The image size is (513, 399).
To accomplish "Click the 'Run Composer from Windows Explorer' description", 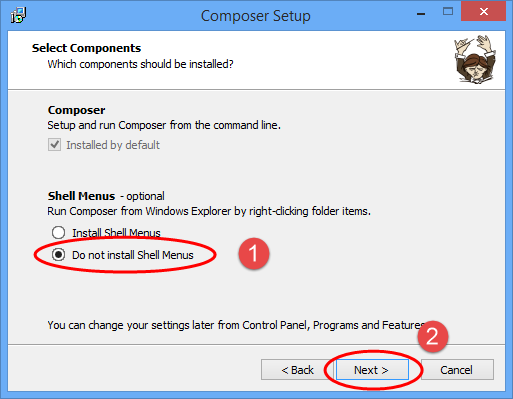I will click(209, 211).
